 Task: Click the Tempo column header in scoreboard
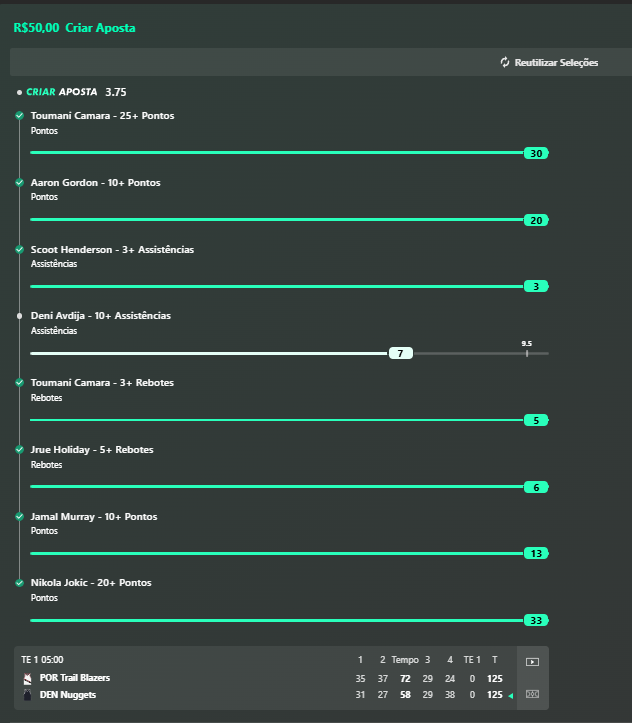point(405,660)
